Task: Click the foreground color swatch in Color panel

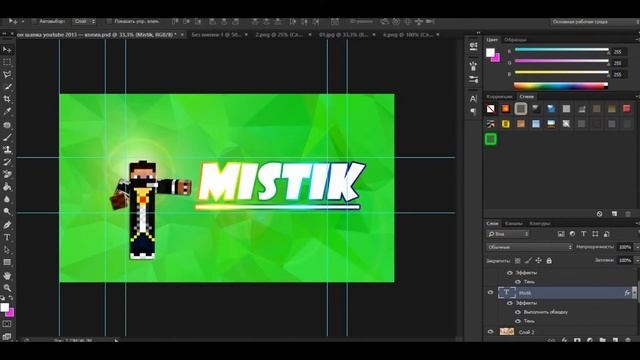Action: [x=490, y=52]
